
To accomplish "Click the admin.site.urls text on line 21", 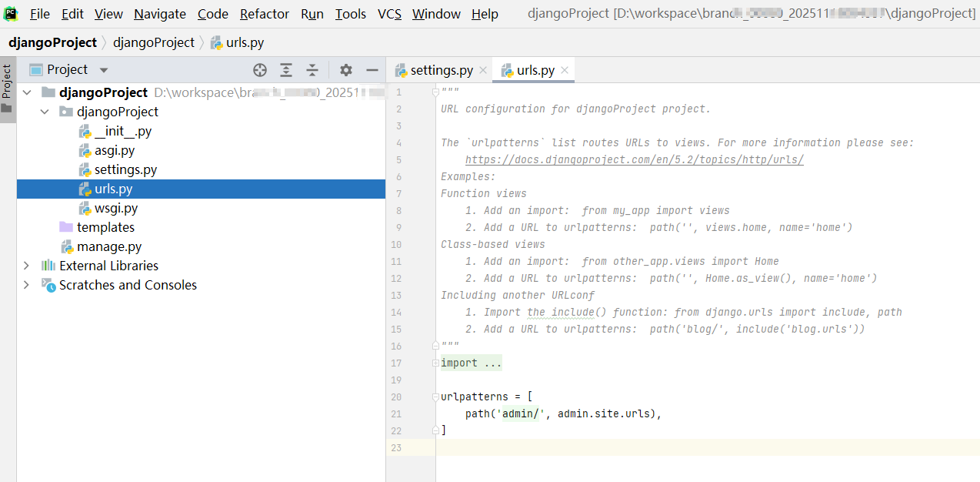I will (x=604, y=413).
